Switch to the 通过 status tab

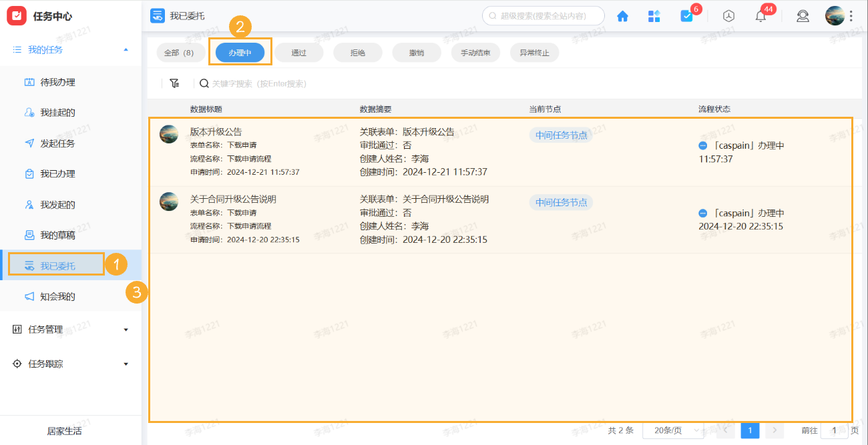[x=298, y=52]
